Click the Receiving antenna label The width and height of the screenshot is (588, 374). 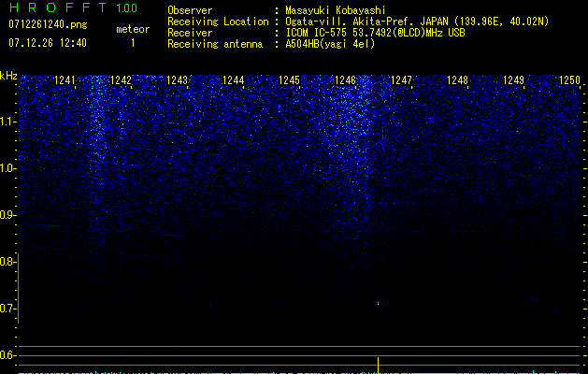[x=215, y=44]
